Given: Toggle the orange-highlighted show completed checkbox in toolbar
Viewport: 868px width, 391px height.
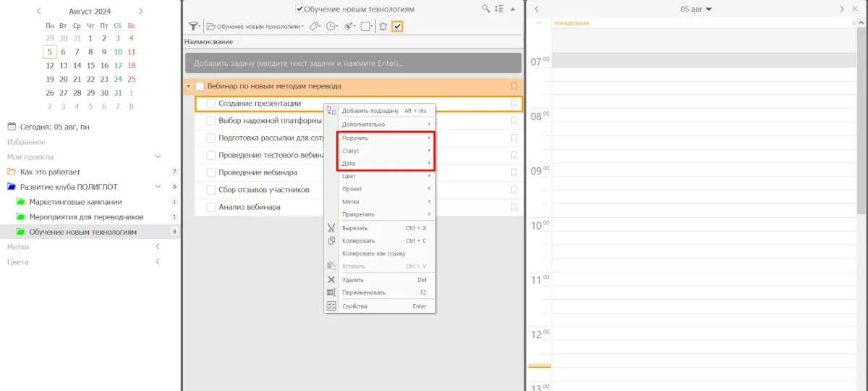Looking at the screenshot, I should [397, 26].
